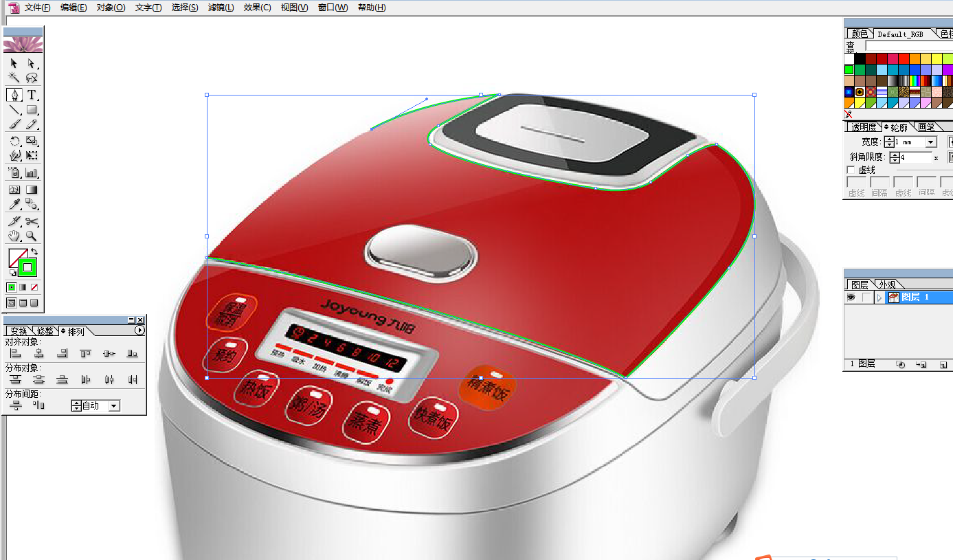
Task: Open the 对象(O) menu
Action: click(111, 8)
